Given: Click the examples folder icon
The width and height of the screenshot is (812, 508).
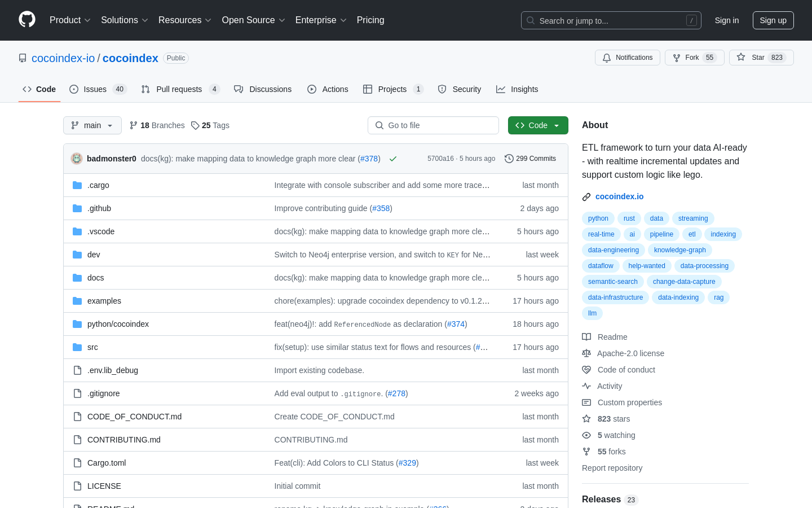Looking at the screenshot, I should (x=77, y=301).
